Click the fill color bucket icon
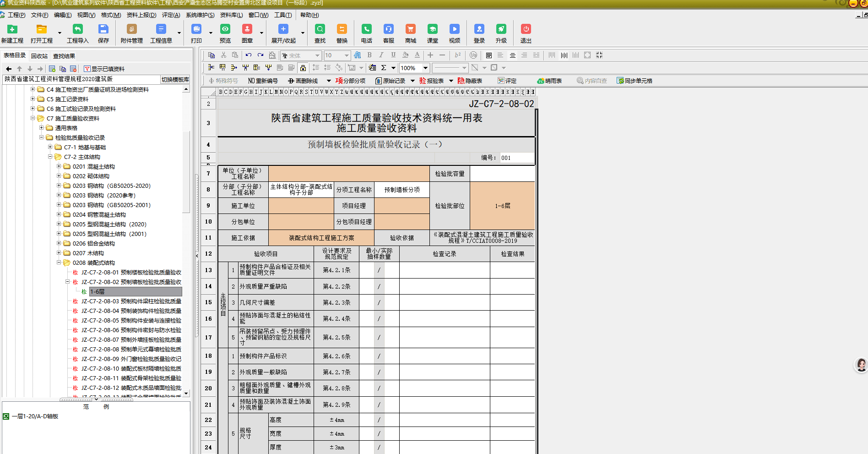The width and height of the screenshot is (868, 454). (405, 55)
